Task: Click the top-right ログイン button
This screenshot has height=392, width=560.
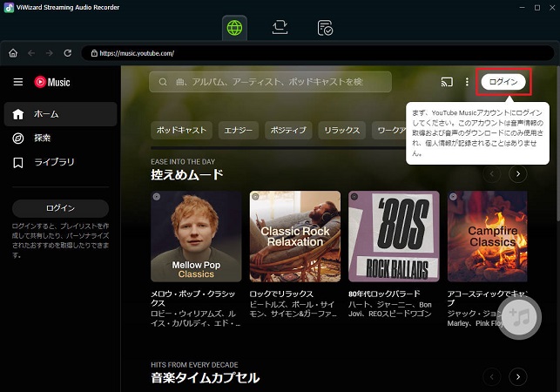Action: [x=503, y=82]
